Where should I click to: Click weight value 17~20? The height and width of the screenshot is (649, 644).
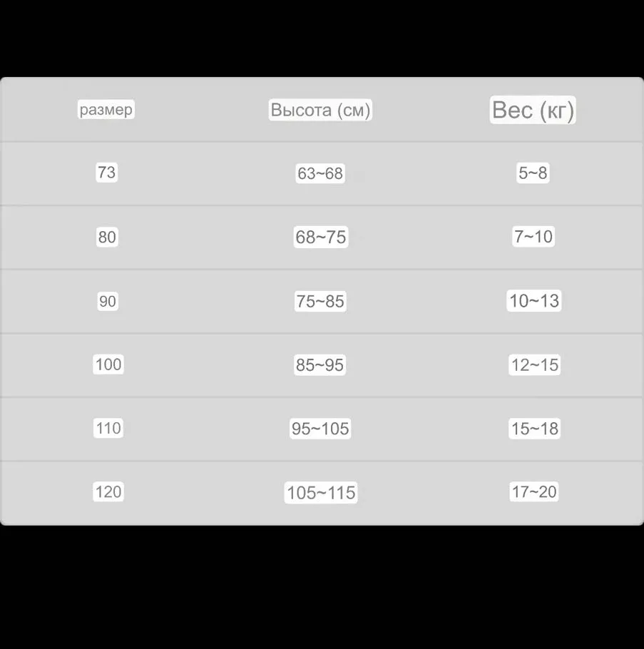pyautogui.click(x=534, y=491)
